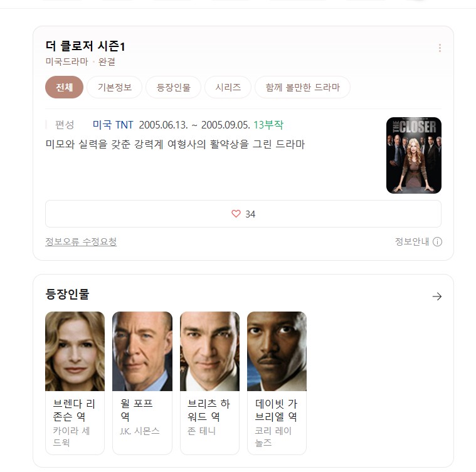Click the 편성 label

tap(65, 125)
